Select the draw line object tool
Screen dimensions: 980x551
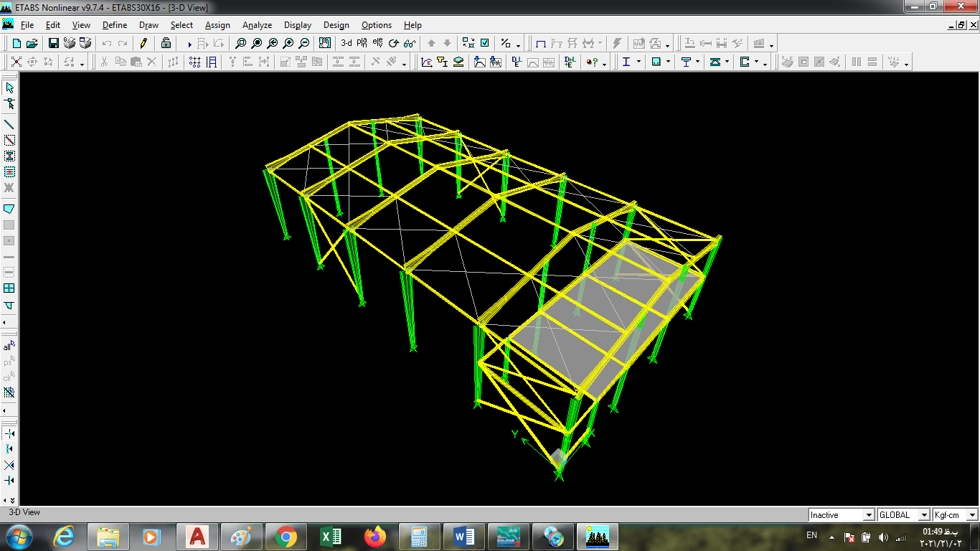[x=9, y=124]
